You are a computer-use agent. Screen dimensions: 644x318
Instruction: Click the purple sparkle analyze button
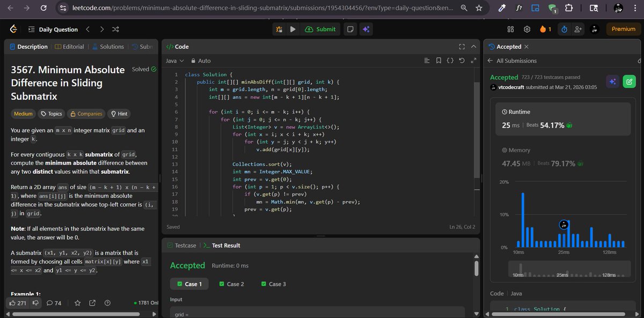tap(612, 82)
